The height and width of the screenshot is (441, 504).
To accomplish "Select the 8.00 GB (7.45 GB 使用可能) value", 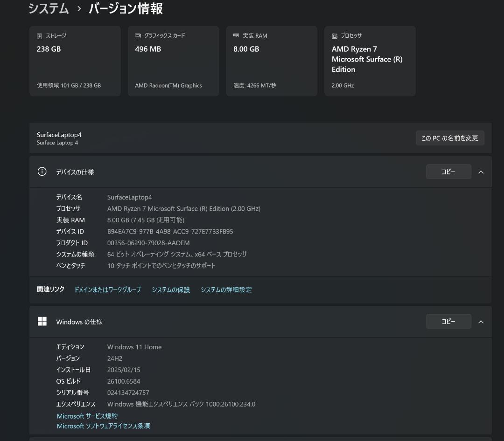I will pyautogui.click(x=146, y=220).
